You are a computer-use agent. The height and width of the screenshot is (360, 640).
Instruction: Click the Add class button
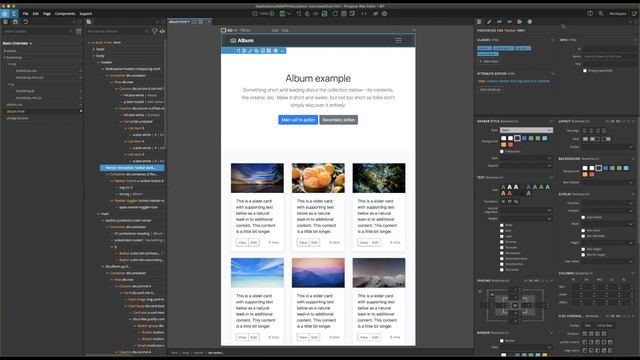(489, 61)
